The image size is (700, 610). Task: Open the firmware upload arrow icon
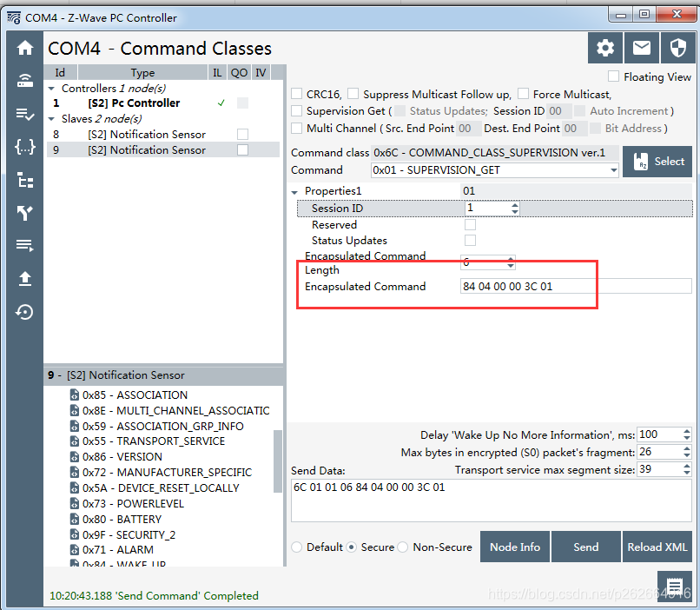click(x=25, y=278)
